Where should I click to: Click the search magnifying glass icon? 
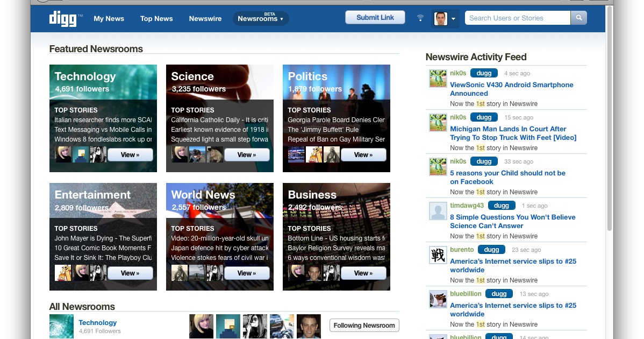(578, 18)
